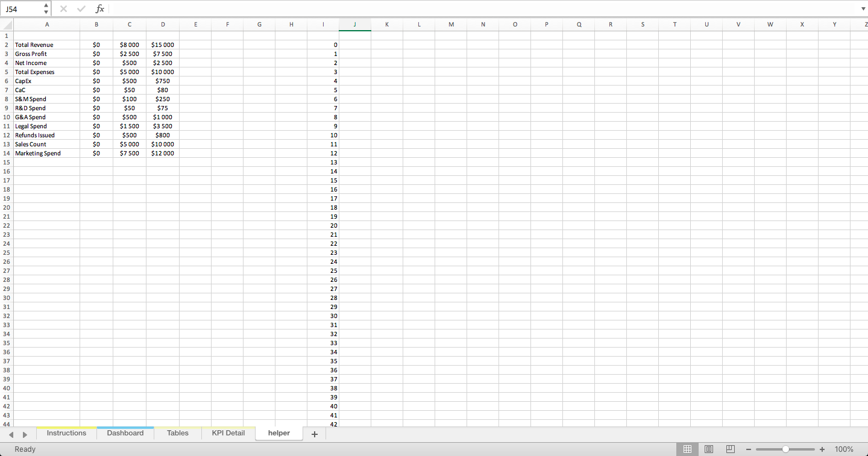Expand the formula bar with the chevron

point(863,8)
